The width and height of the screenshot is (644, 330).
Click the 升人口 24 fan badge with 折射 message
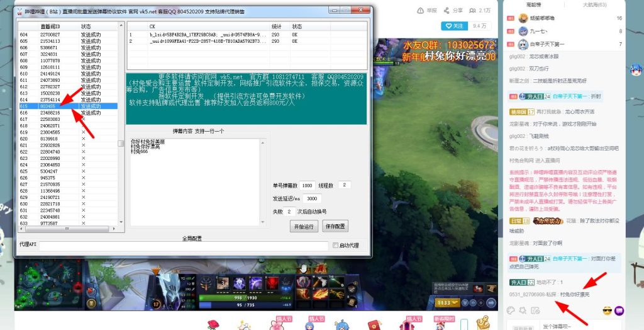point(535,97)
